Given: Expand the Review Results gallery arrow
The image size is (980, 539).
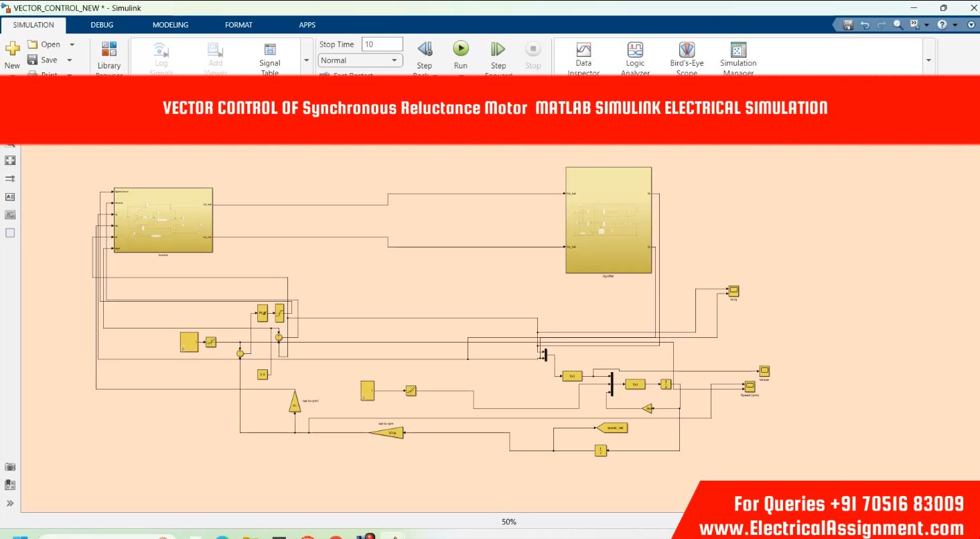Looking at the screenshot, I should point(928,60).
